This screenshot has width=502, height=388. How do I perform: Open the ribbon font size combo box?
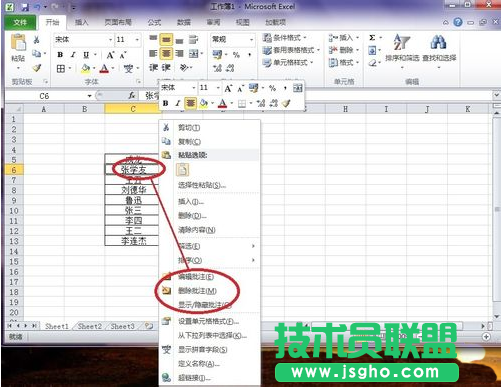click(128, 40)
